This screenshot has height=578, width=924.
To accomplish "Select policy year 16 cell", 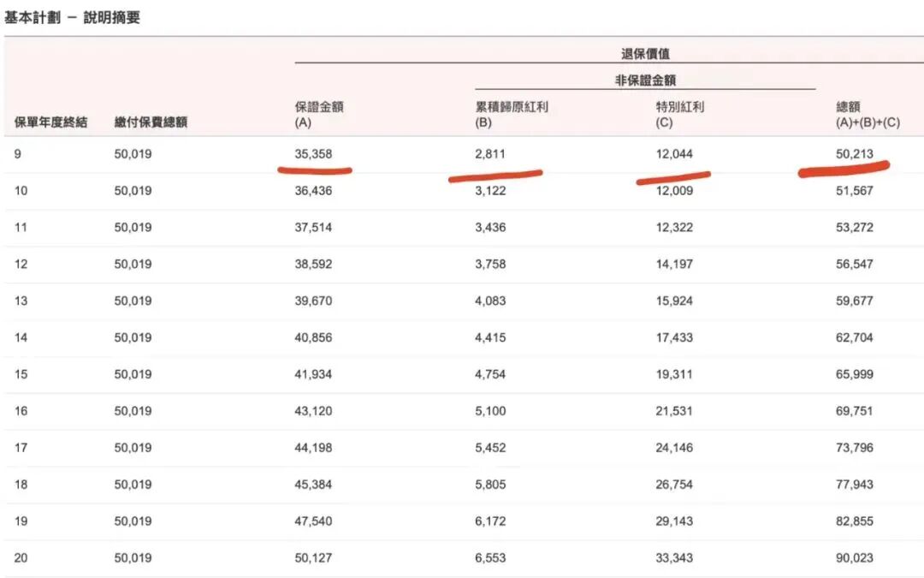I will tap(21, 410).
